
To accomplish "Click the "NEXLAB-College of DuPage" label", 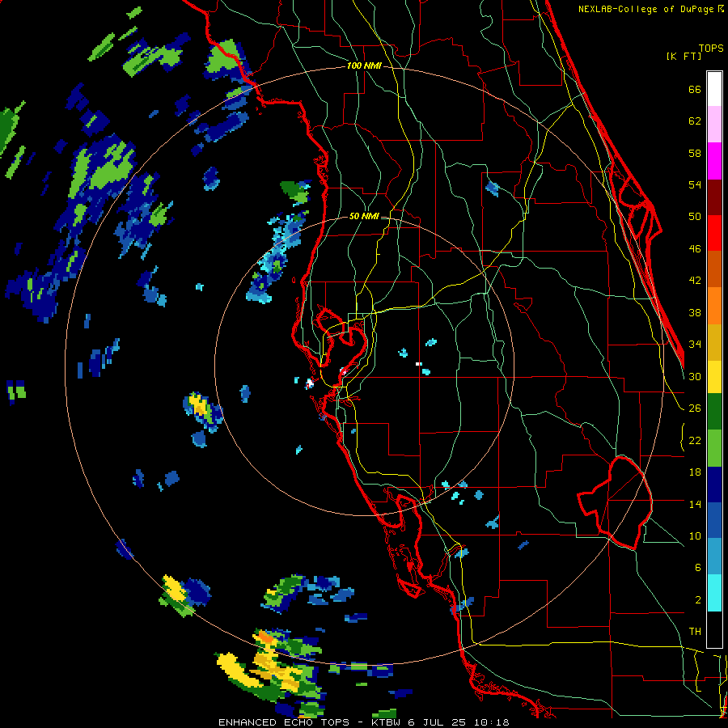I will 647,9.
